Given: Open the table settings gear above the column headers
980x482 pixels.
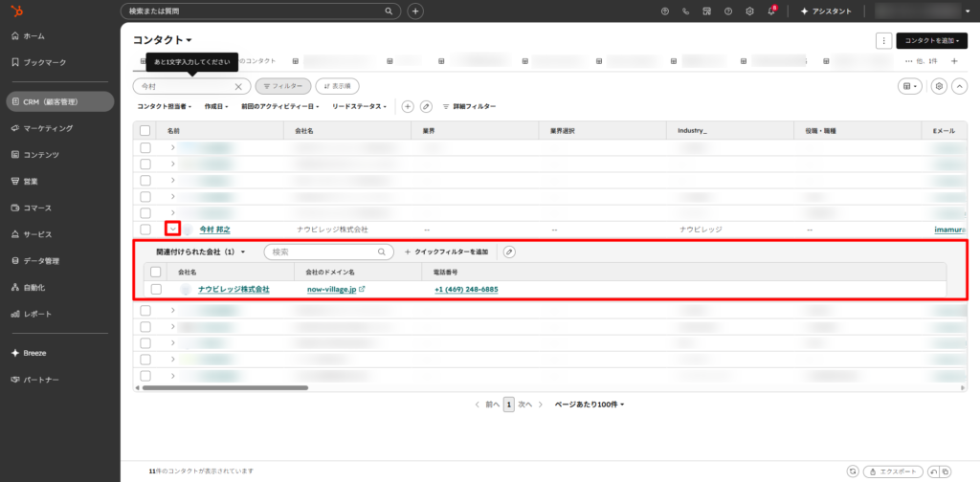Looking at the screenshot, I should 939,86.
